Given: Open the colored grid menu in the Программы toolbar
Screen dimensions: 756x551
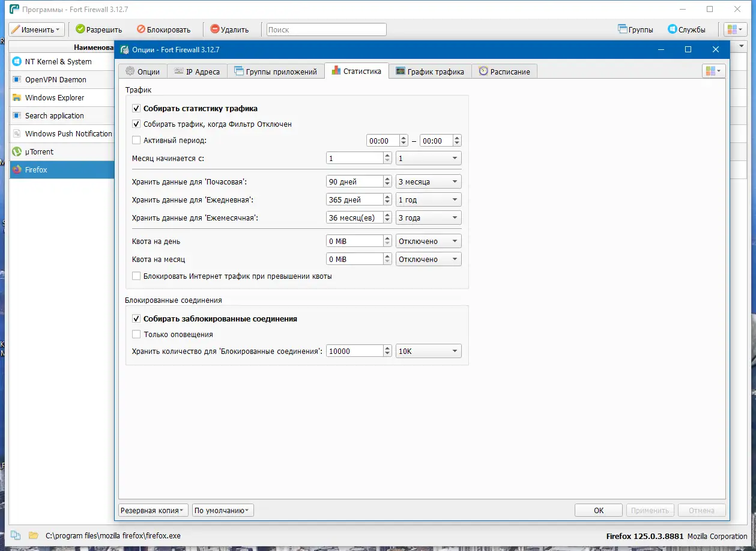Looking at the screenshot, I should tap(736, 29).
